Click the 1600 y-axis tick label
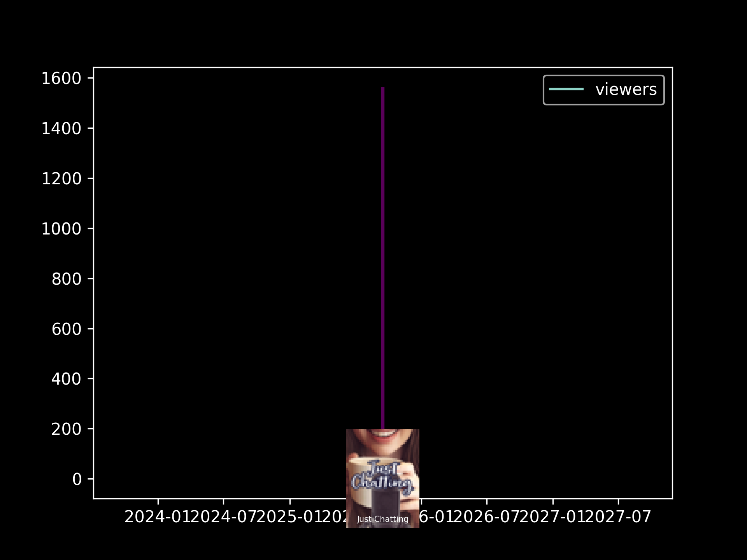 [x=61, y=79]
